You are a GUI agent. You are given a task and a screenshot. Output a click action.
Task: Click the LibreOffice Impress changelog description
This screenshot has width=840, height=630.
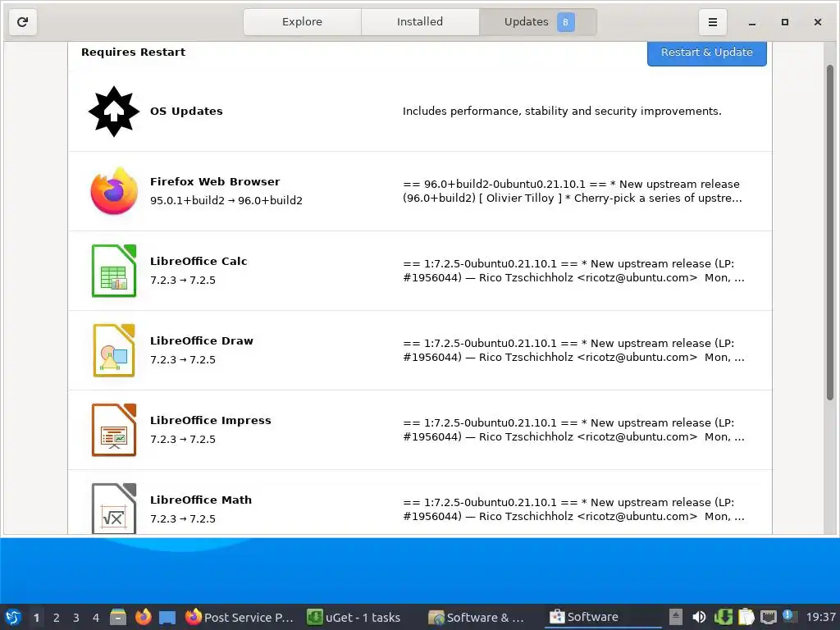[573, 430]
